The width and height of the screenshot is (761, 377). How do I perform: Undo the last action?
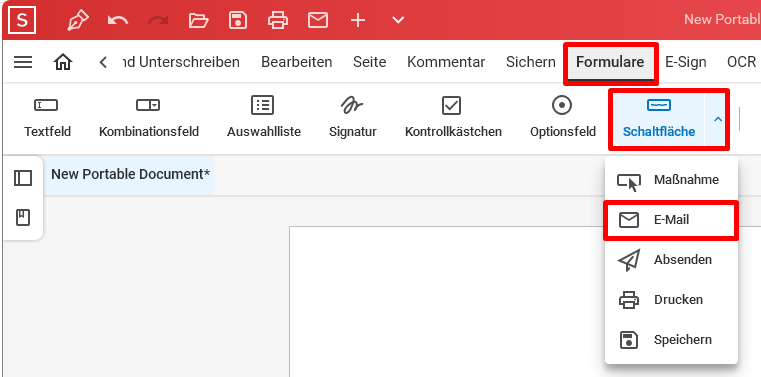point(118,20)
